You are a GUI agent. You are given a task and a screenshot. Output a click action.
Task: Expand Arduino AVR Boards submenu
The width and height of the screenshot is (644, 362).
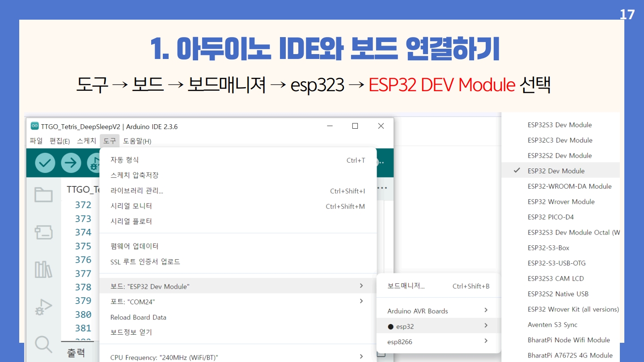coord(438,311)
